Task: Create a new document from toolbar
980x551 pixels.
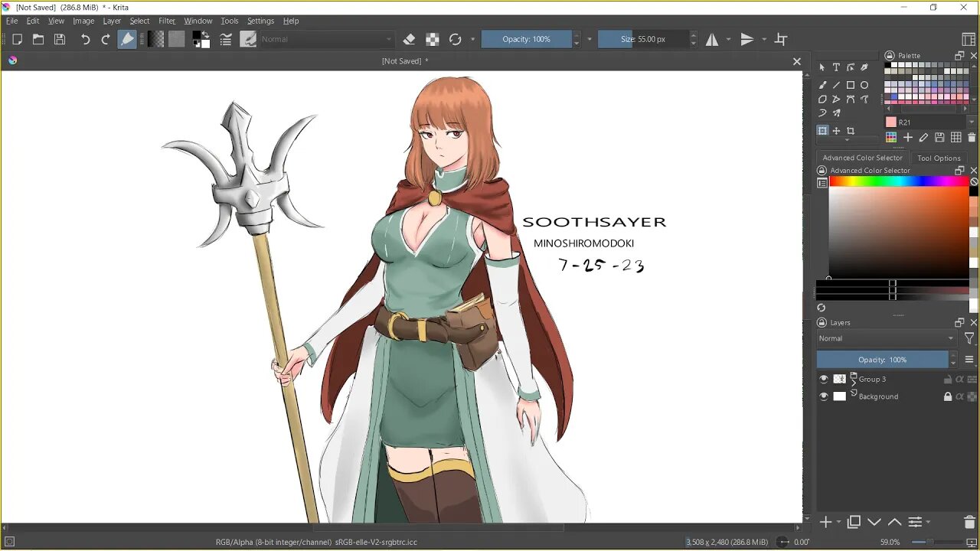Action: [17, 39]
